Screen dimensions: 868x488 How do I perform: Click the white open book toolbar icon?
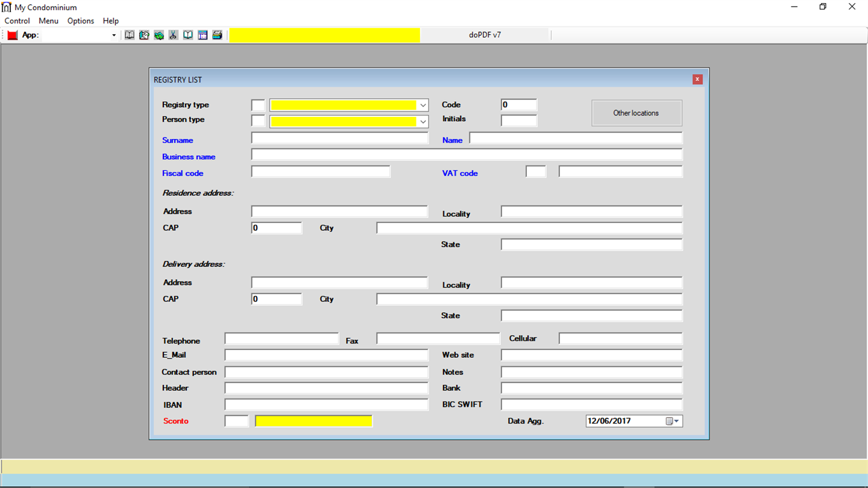[x=188, y=35]
